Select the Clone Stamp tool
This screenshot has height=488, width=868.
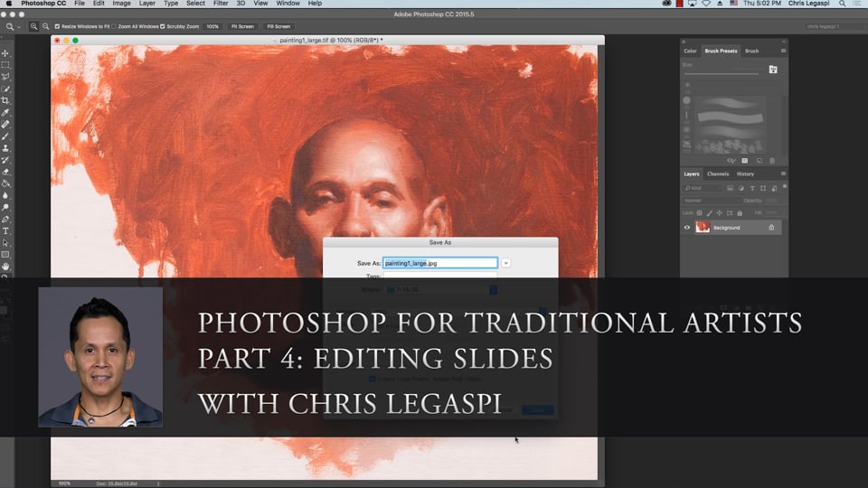5,148
